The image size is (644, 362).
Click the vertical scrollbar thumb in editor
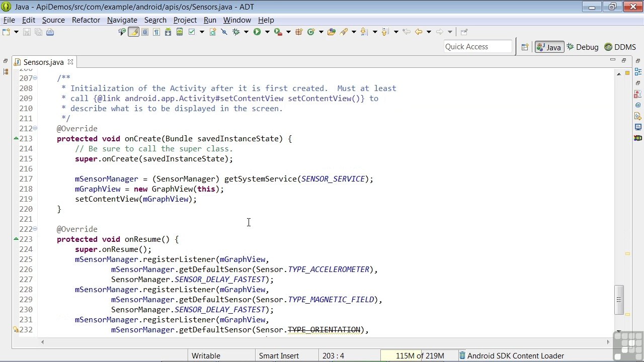click(x=619, y=300)
